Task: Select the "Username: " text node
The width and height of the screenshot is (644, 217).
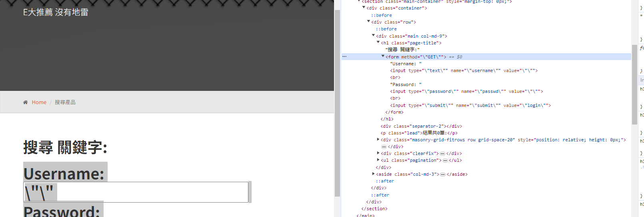Action: 406,64
